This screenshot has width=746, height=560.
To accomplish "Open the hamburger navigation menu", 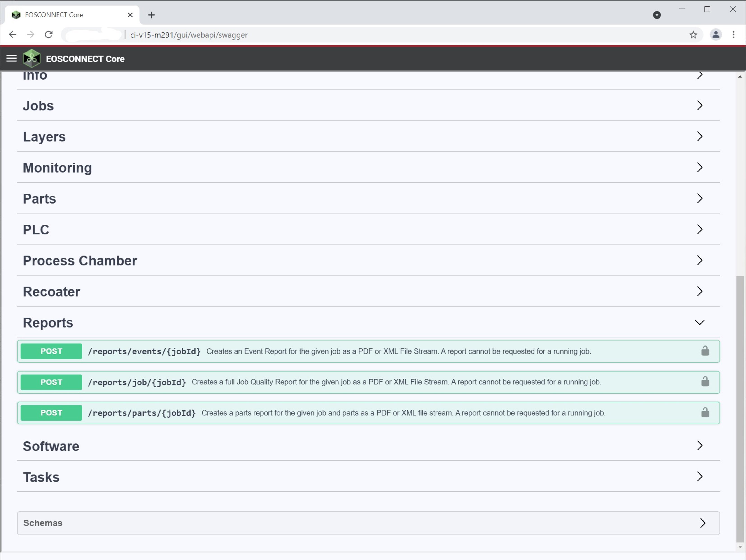I will pyautogui.click(x=12, y=58).
